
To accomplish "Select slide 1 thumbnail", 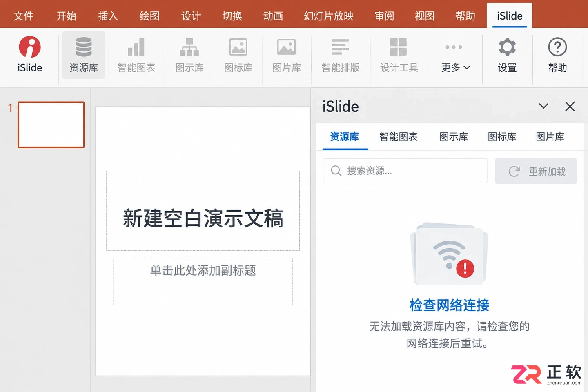I will pos(51,125).
